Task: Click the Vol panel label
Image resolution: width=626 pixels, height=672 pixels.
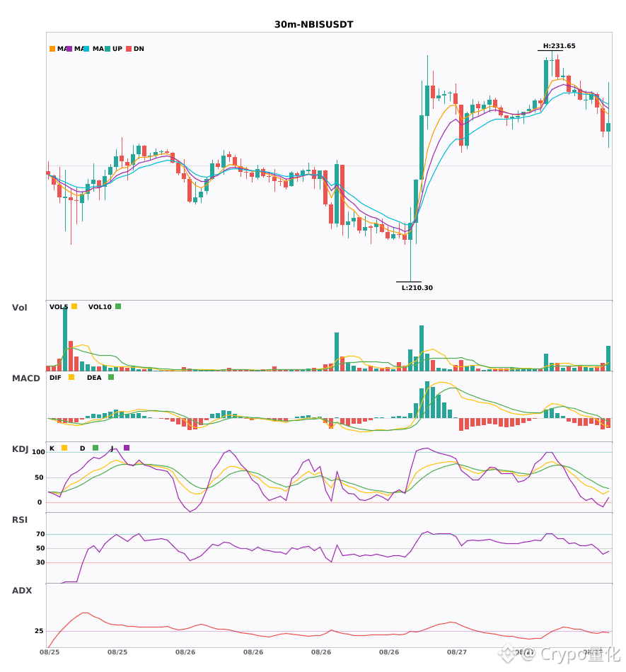Action: pos(19,307)
